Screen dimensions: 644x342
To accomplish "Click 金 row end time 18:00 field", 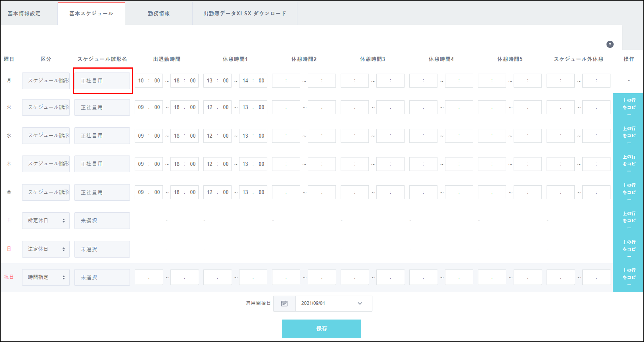I will [184, 192].
